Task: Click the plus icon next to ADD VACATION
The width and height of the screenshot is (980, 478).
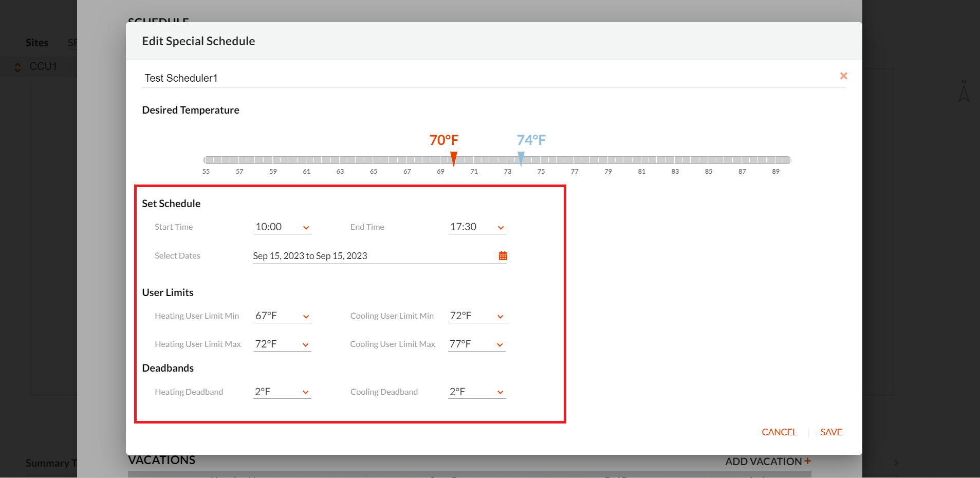Action: (x=808, y=461)
